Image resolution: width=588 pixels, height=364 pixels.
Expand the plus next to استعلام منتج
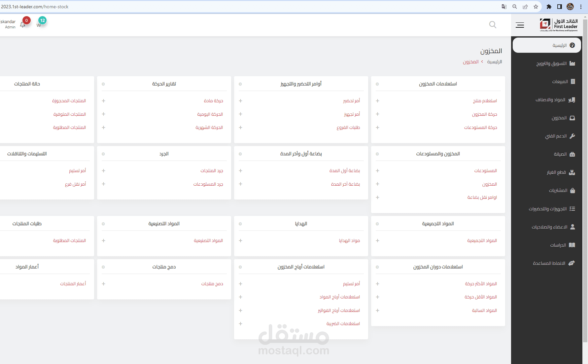[x=377, y=101]
